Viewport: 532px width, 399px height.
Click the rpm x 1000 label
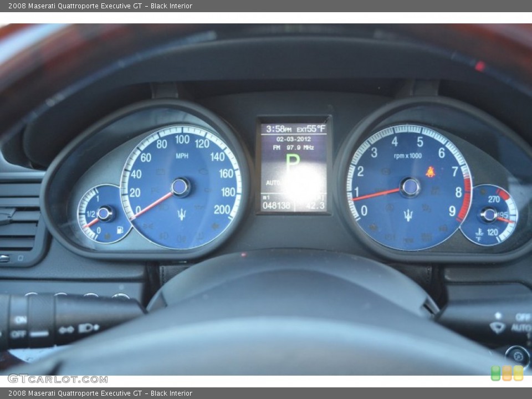tap(407, 156)
